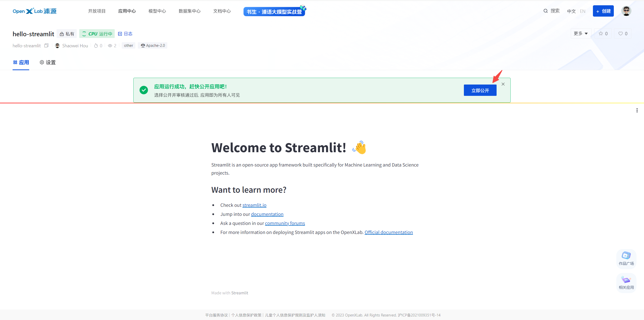Dismiss the green success notification banner
Screen dimensions: 644x320
coord(503,84)
